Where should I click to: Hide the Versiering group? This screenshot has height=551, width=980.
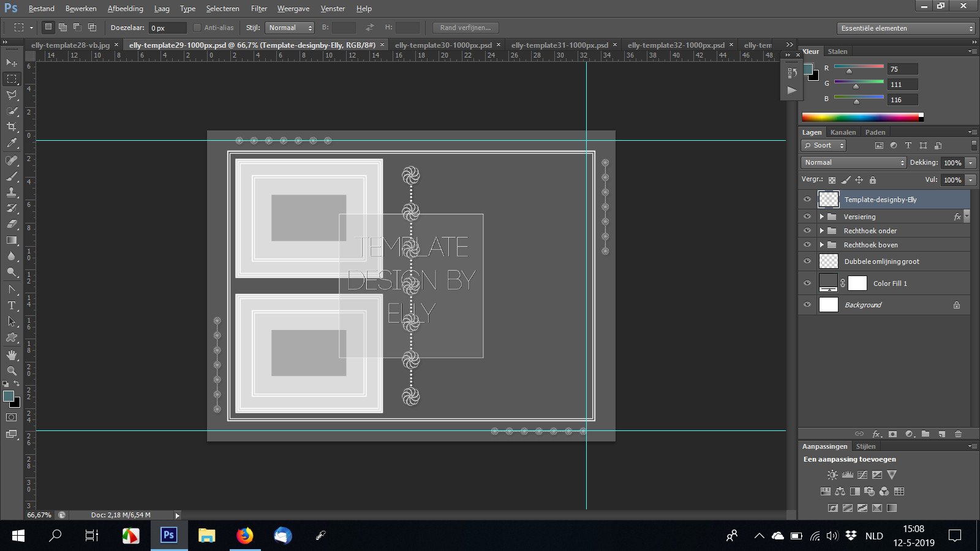[807, 217]
